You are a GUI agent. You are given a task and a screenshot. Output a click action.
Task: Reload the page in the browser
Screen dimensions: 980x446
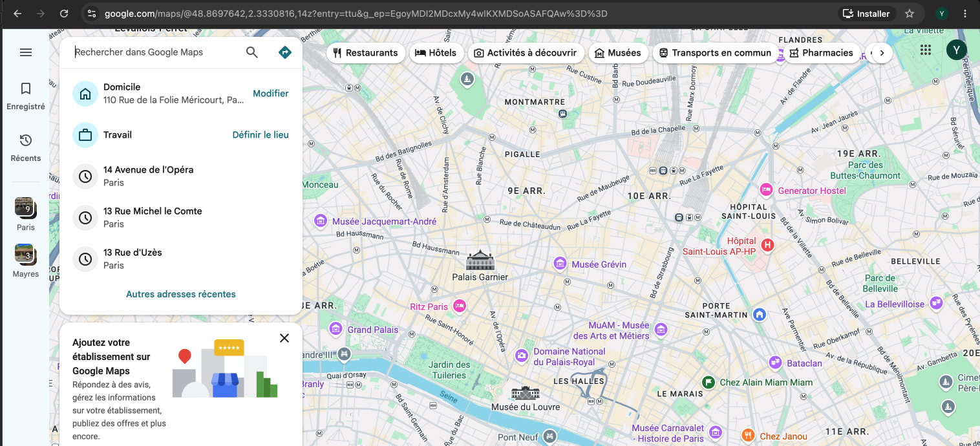tap(64, 14)
